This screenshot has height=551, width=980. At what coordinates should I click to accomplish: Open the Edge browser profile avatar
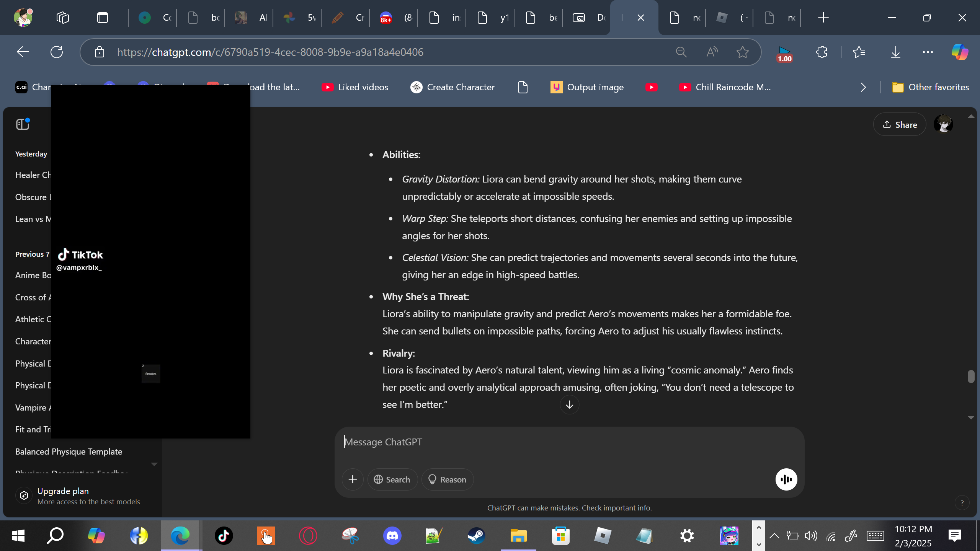(x=23, y=18)
